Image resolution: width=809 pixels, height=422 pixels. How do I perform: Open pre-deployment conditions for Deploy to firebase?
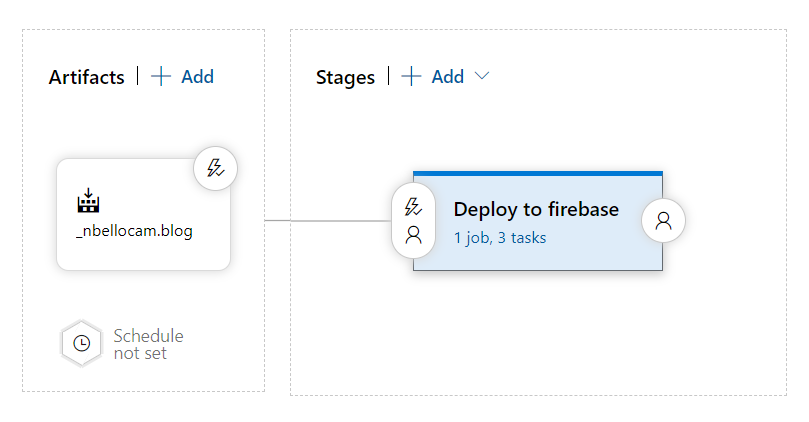coord(413,221)
